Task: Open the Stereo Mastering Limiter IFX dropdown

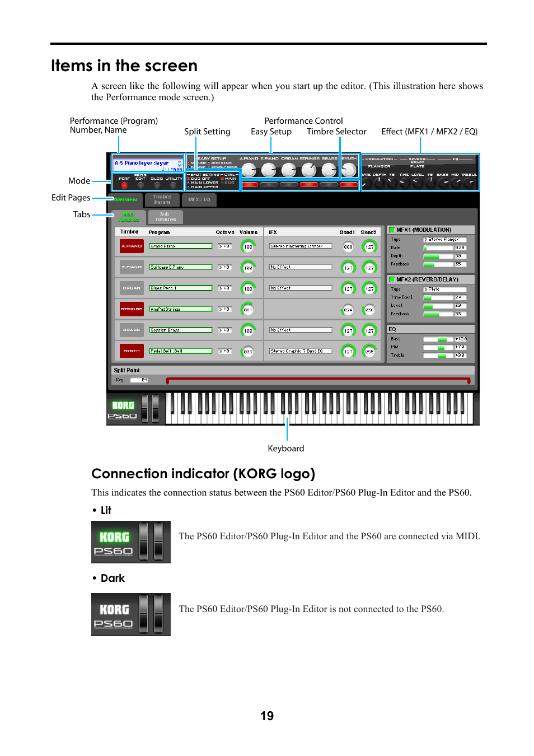Action: click(x=301, y=246)
